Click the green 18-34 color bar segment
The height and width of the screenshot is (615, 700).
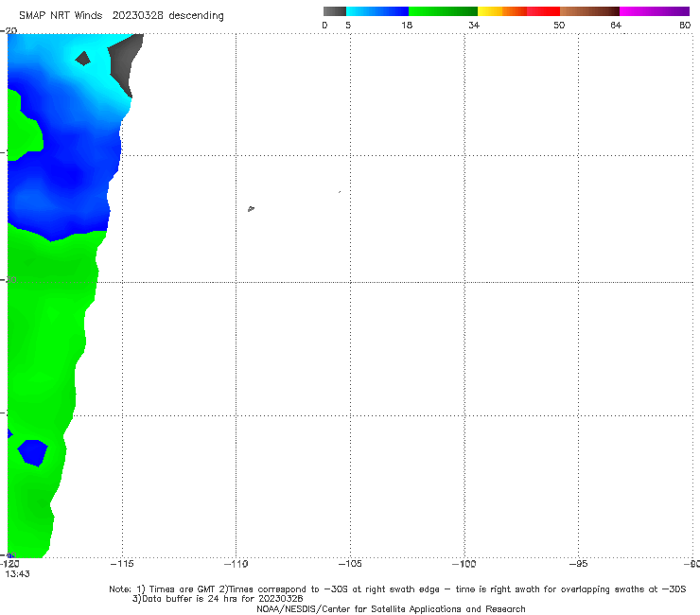pyautogui.click(x=443, y=11)
